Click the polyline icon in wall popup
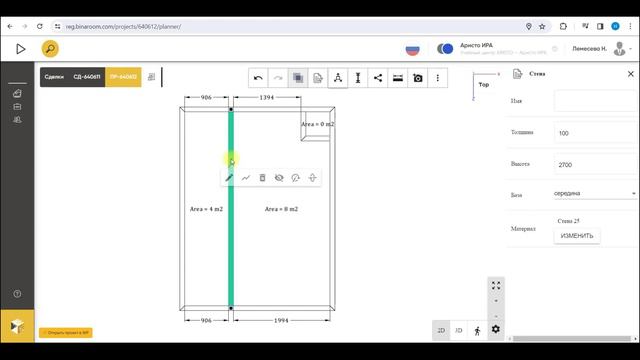The height and width of the screenshot is (360, 640). click(246, 178)
